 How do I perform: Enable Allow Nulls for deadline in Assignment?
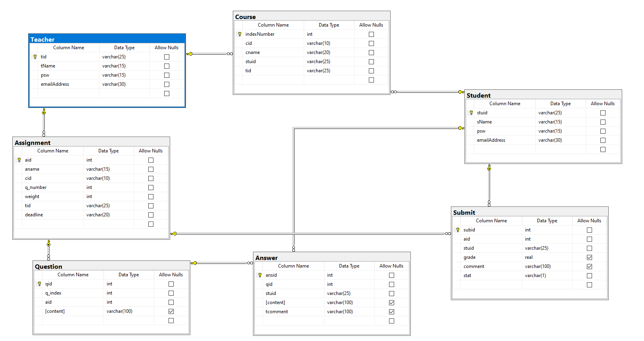coord(151,215)
